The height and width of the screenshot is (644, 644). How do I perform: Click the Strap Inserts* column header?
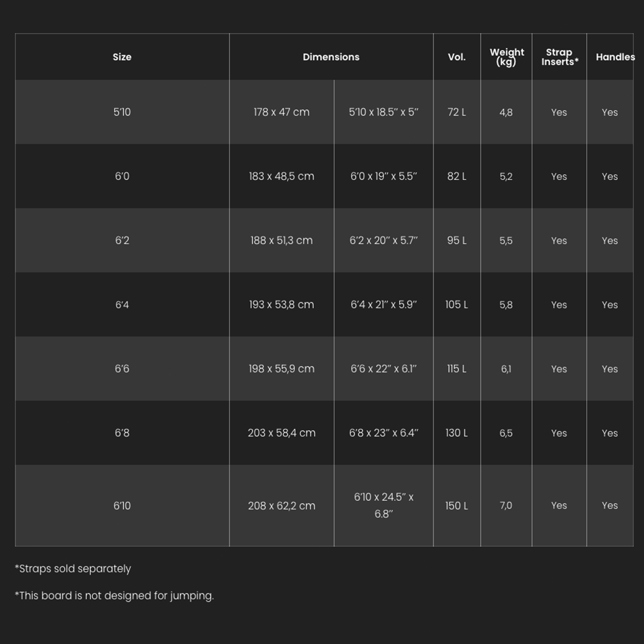(560, 57)
